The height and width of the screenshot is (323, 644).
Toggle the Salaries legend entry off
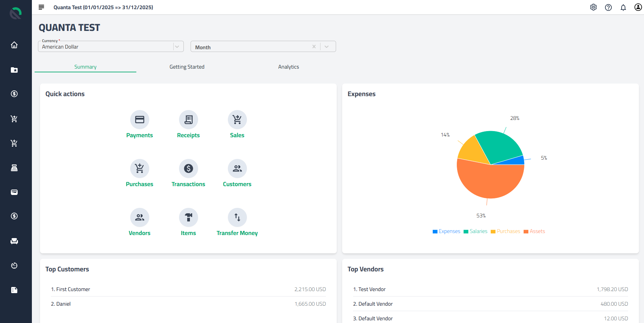(x=475, y=231)
